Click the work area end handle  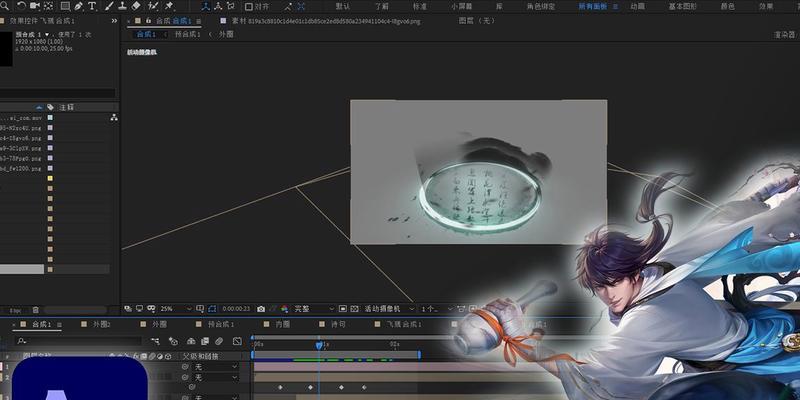point(419,354)
